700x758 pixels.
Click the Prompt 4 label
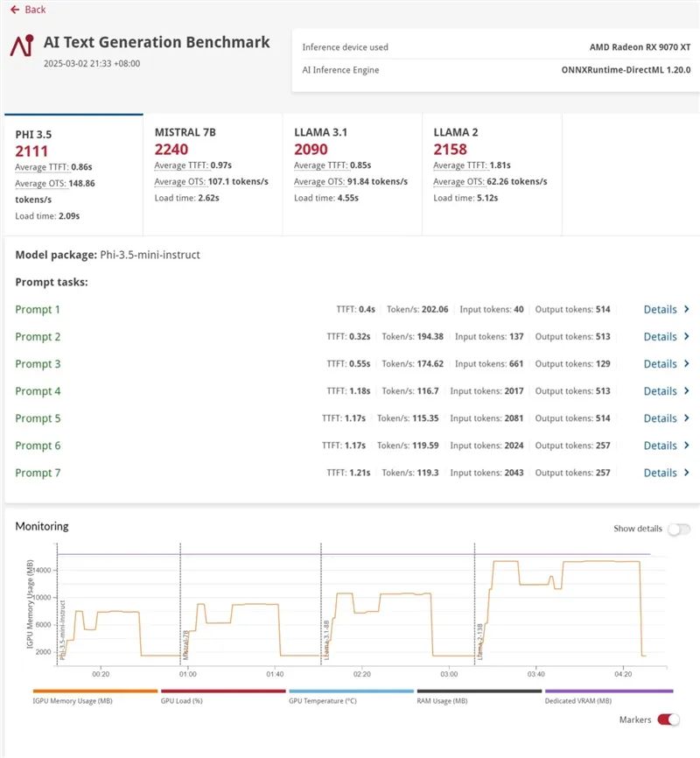(38, 391)
